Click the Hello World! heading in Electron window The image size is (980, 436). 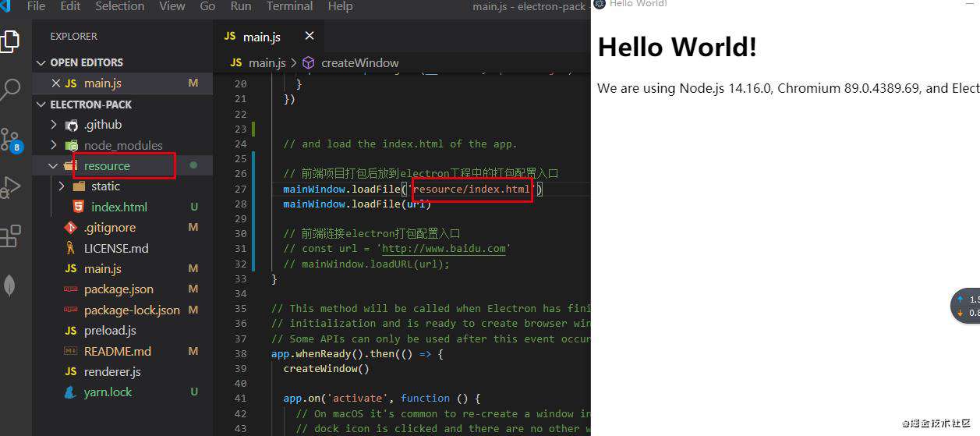click(x=677, y=48)
